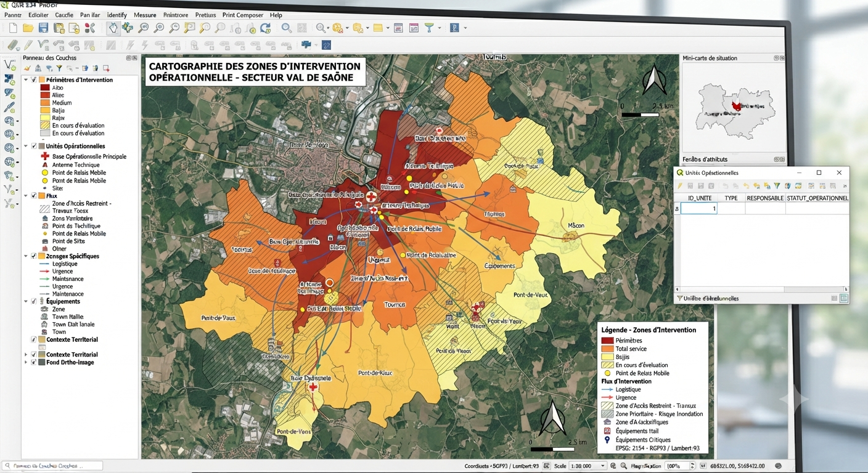Viewport: 868px width, 473px height.
Task: Click the green-arrows Pan to Selection tool
Action: click(128, 28)
